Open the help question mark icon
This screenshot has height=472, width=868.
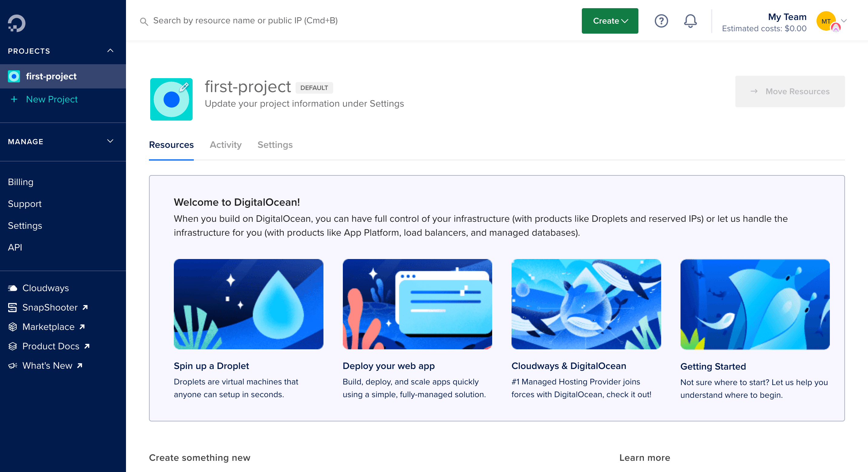point(661,21)
